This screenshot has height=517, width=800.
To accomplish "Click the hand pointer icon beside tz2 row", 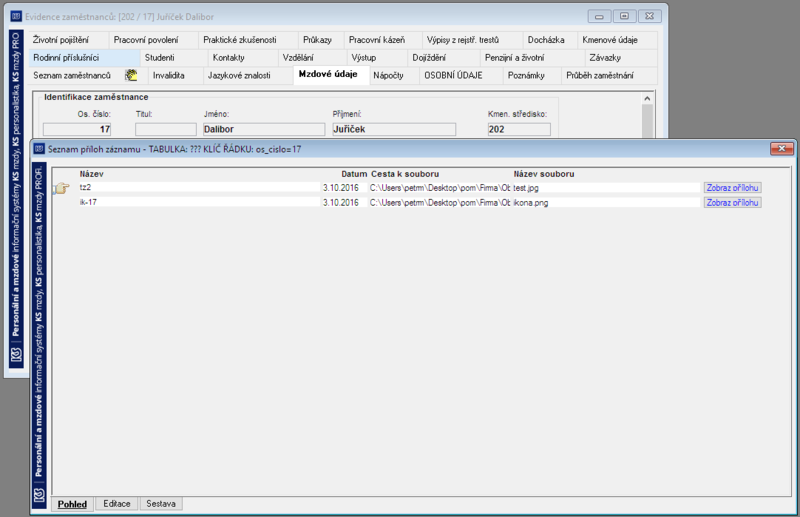I will [x=61, y=188].
